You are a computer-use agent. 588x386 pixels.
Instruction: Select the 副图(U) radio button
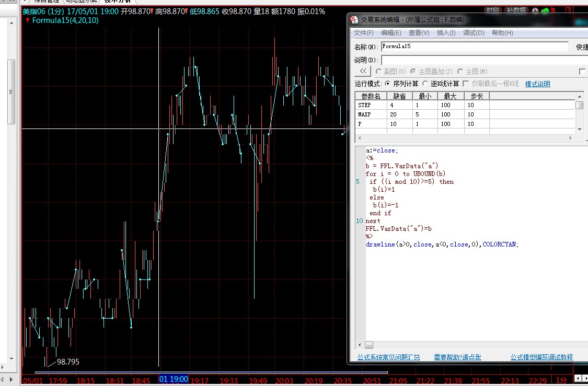378,71
